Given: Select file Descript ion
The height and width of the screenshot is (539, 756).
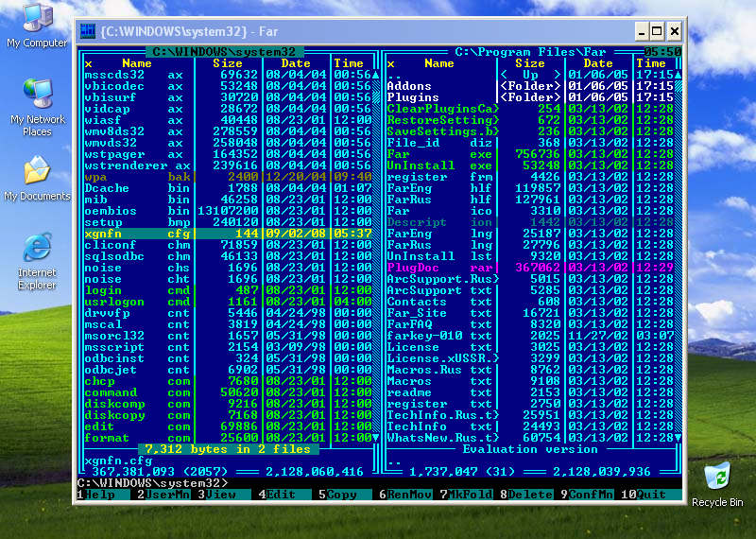Looking at the screenshot, I should point(530,222).
